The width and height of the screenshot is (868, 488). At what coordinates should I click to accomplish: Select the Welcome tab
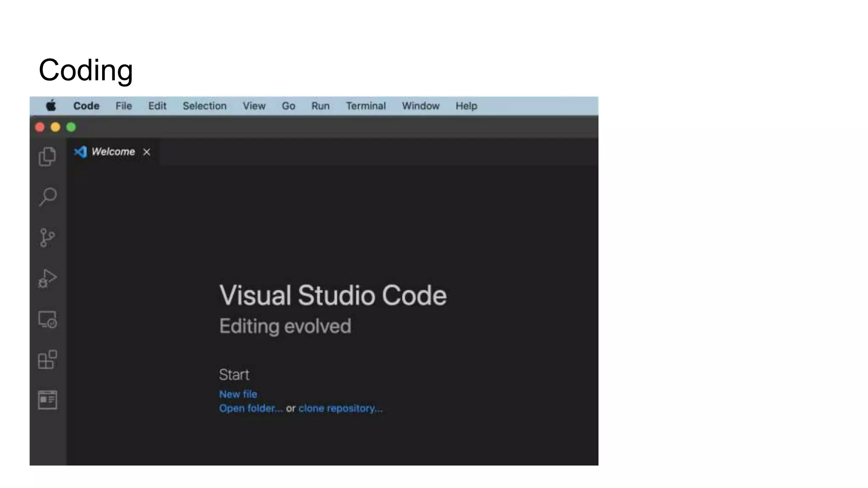tap(113, 152)
